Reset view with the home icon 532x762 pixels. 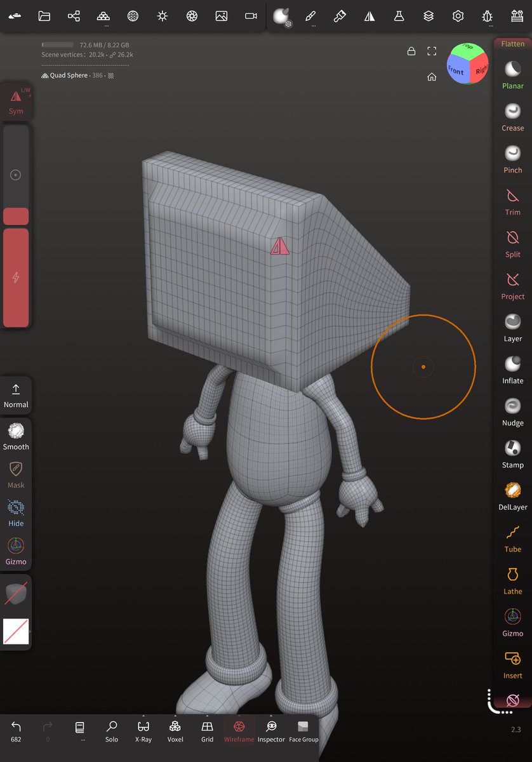pyautogui.click(x=432, y=77)
